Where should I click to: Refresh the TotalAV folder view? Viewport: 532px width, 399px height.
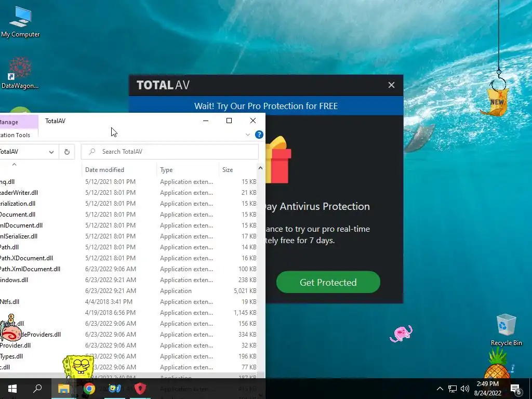67,152
